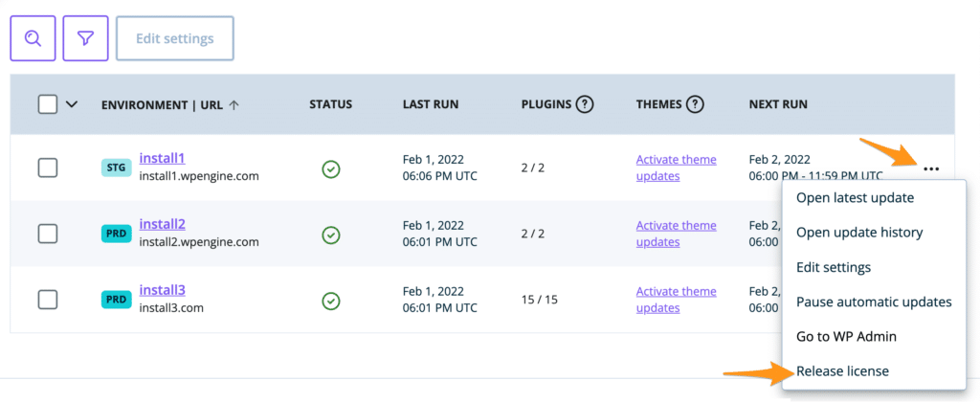Check the checkbox for install1 row
The width and height of the screenshot is (980, 403).
click(x=48, y=168)
